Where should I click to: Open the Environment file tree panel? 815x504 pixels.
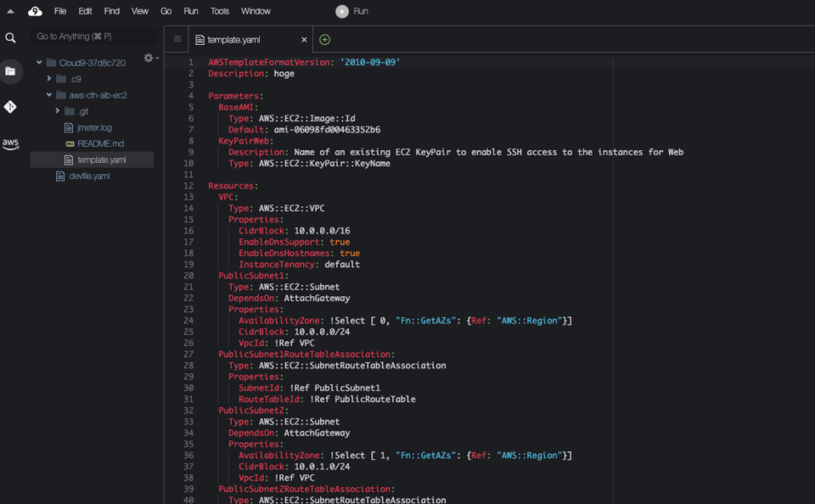pyautogui.click(x=10, y=71)
